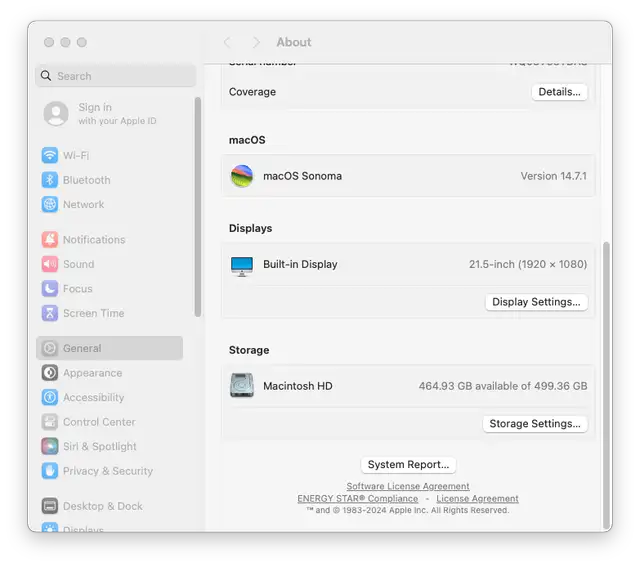Click 21.5-inch (1920 × 1080) text
Image resolution: width=640 pixels, height=566 pixels.
[x=528, y=264]
